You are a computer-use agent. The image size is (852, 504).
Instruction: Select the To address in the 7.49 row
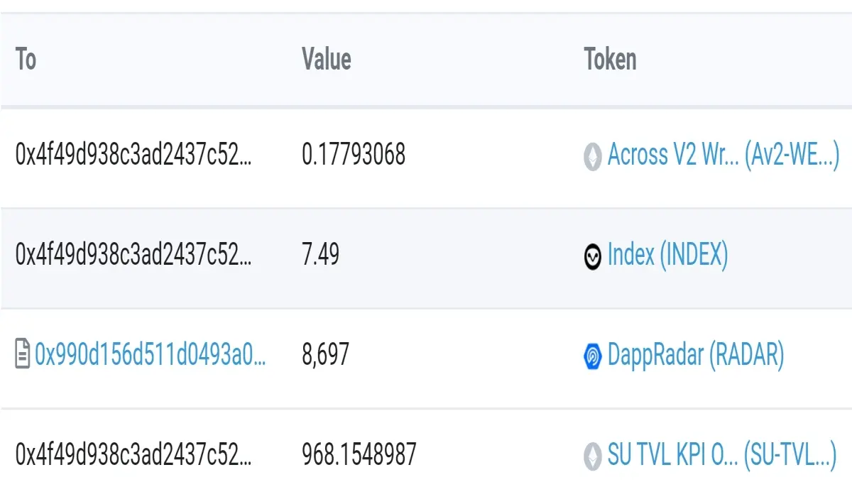(x=133, y=255)
